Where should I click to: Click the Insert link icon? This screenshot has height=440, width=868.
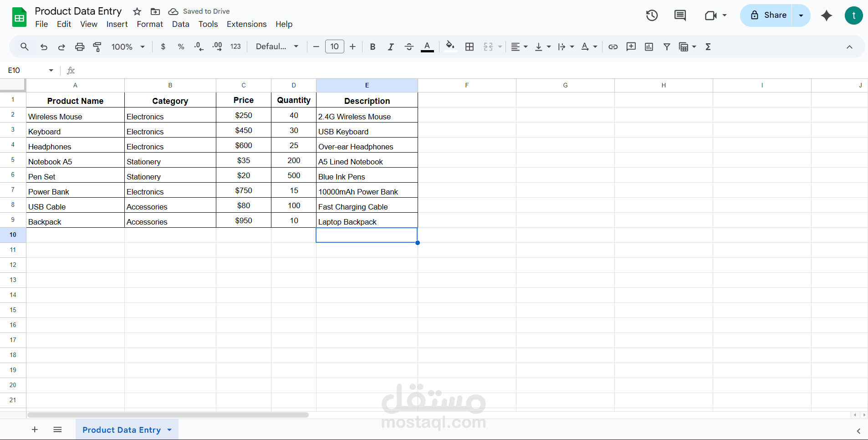(613, 46)
